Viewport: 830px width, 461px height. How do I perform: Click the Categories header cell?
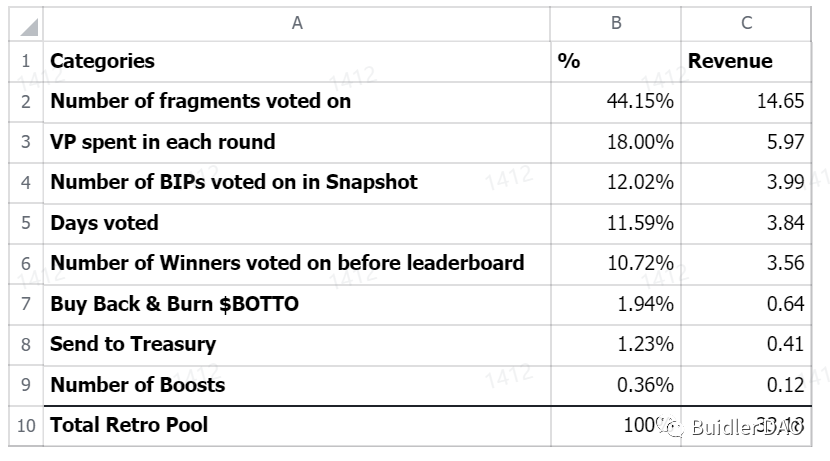(297, 61)
